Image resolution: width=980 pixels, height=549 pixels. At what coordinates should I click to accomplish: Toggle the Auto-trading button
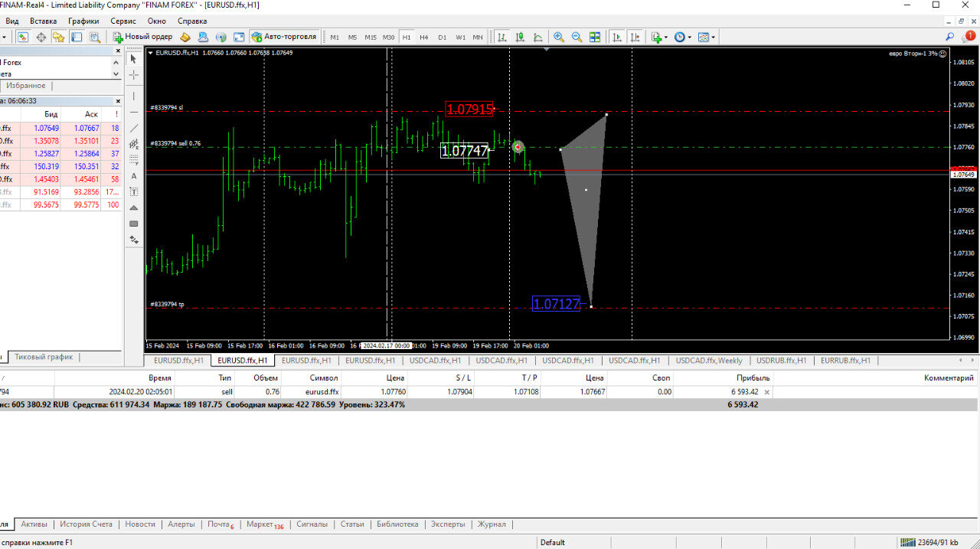coord(284,37)
